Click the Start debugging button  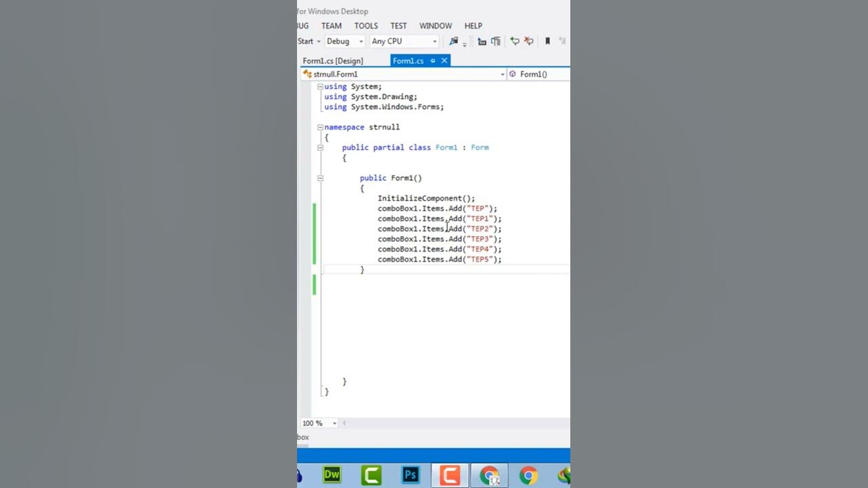[x=306, y=41]
